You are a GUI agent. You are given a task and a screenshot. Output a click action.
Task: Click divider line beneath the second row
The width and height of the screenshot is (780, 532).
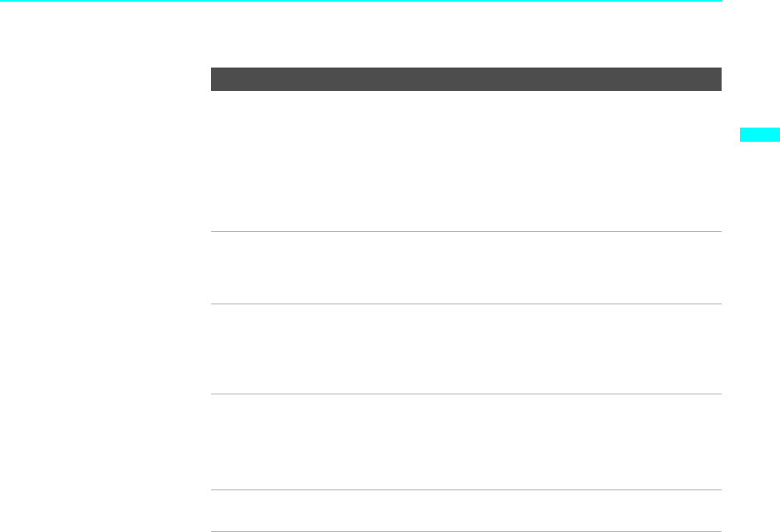click(465, 304)
